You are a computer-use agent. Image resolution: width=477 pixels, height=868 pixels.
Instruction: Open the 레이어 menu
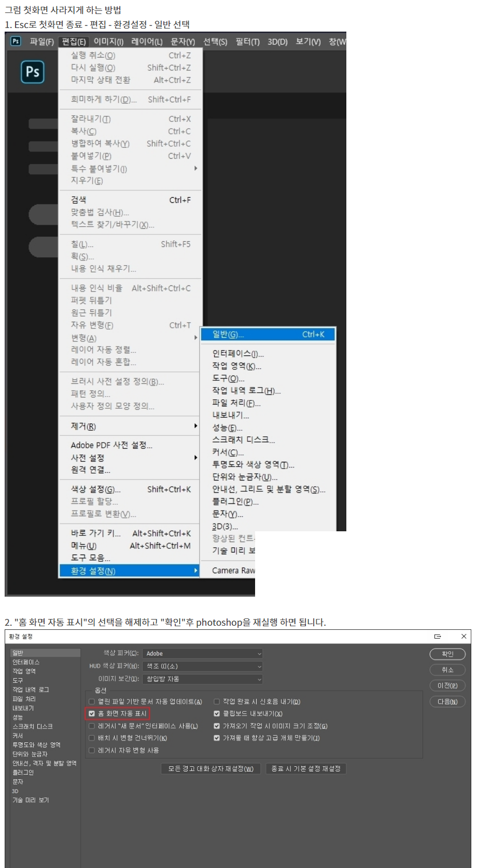click(147, 42)
